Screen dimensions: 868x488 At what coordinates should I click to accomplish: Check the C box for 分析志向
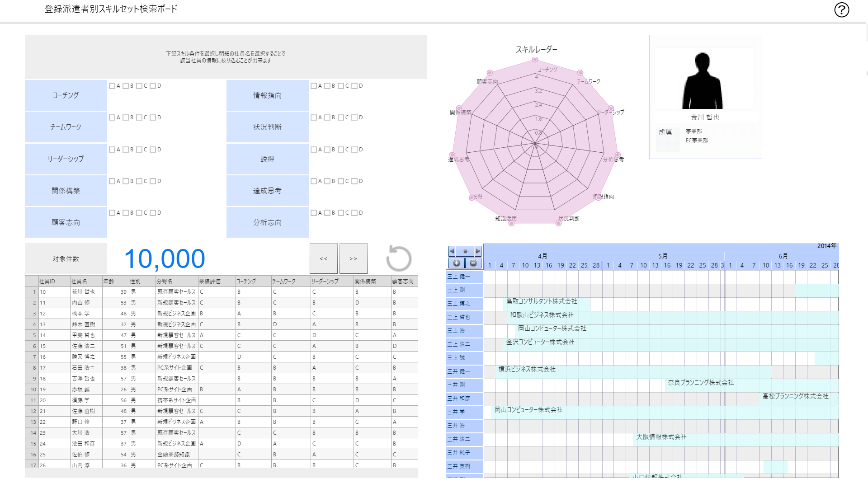(341, 213)
